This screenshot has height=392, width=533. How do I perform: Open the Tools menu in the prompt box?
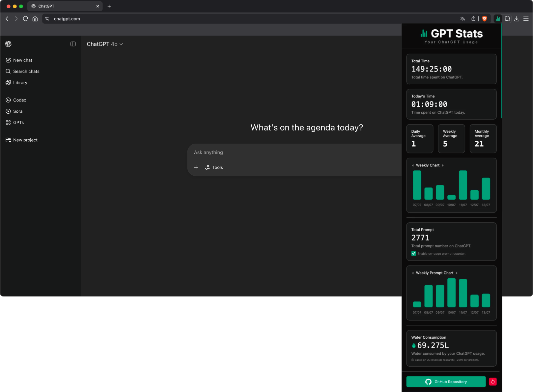tap(214, 167)
